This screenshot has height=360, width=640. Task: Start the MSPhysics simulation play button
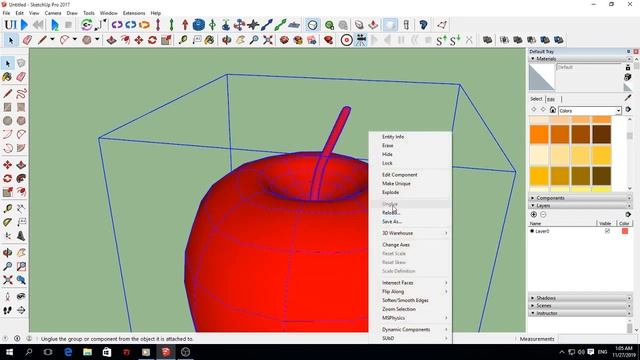point(24,25)
